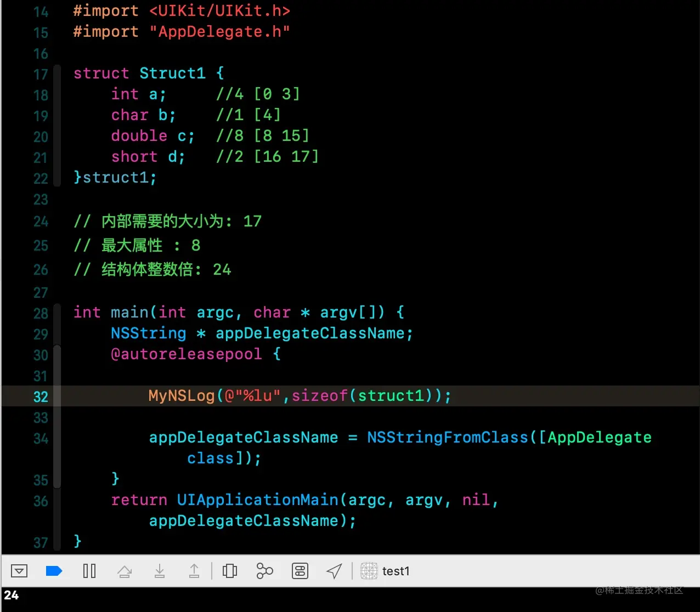Click "}struct1;" on line 22
The image size is (700, 612).
click(x=115, y=178)
